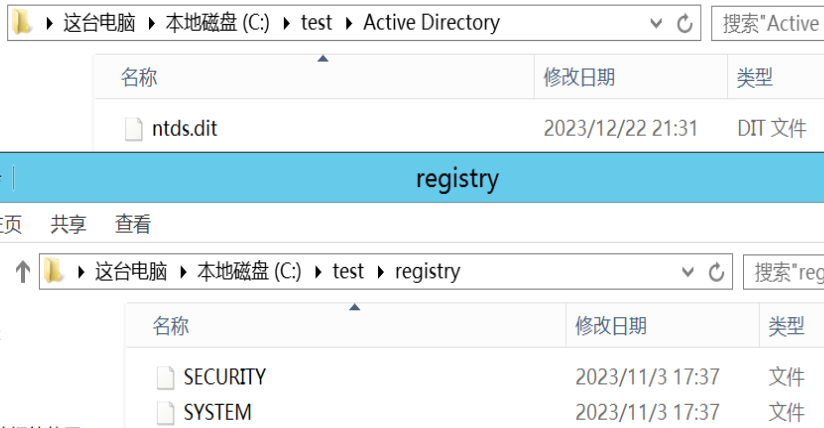Open the 查看 ribbon tab

click(x=133, y=225)
